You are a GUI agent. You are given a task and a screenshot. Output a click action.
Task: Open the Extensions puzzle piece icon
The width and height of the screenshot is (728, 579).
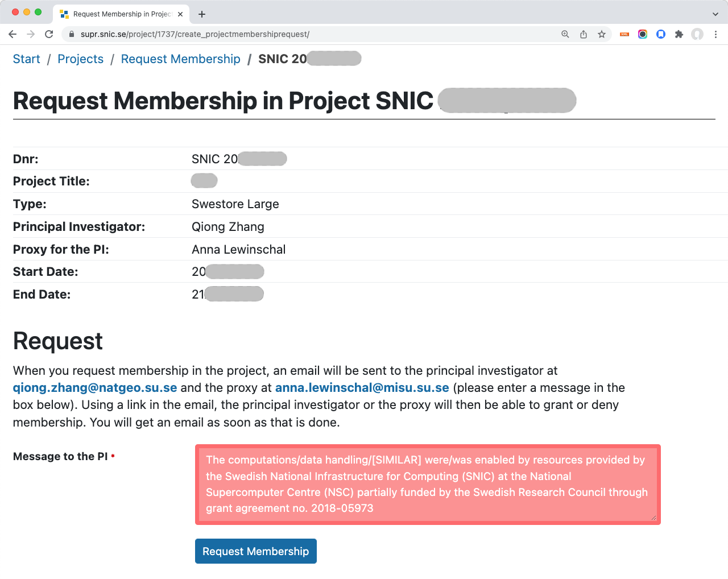pos(679,34)
